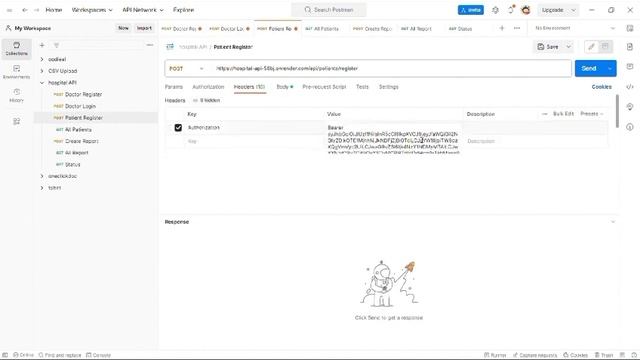
Task: Open the Send button dropdown arrow
Action: [610, 69]
